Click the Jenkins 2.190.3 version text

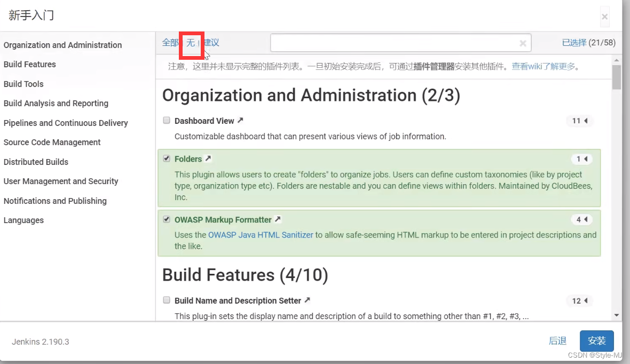[x=40, y=342]
